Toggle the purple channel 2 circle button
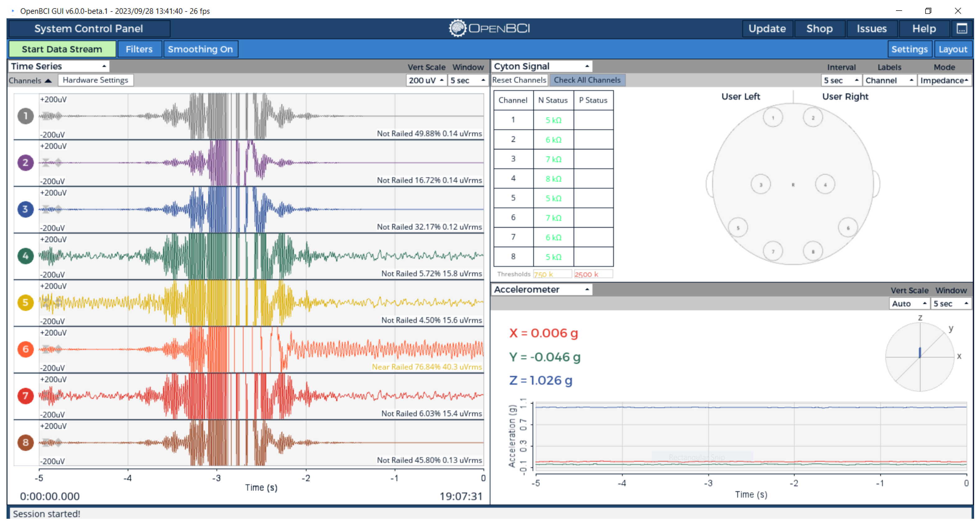 coord(25,162)
